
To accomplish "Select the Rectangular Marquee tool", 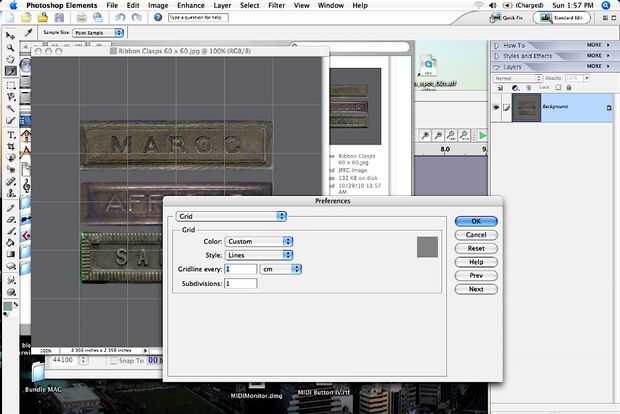I will click(x=11, y=85).
